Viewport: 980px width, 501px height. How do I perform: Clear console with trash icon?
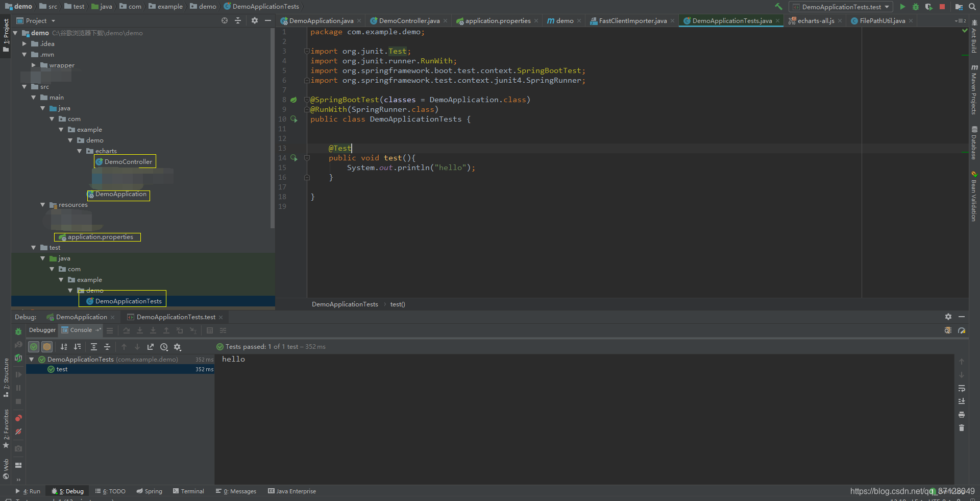(x=962, y=428)
